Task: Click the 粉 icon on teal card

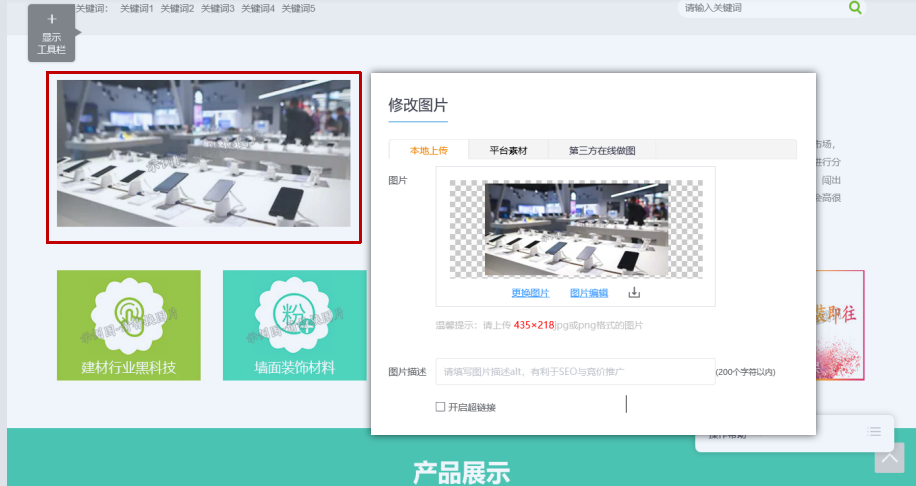Action: coord(294,316)
